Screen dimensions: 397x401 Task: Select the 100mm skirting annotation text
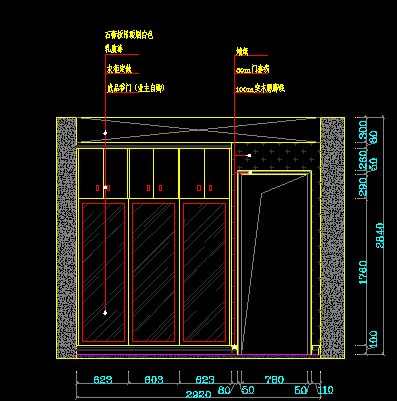coord(260,89)
